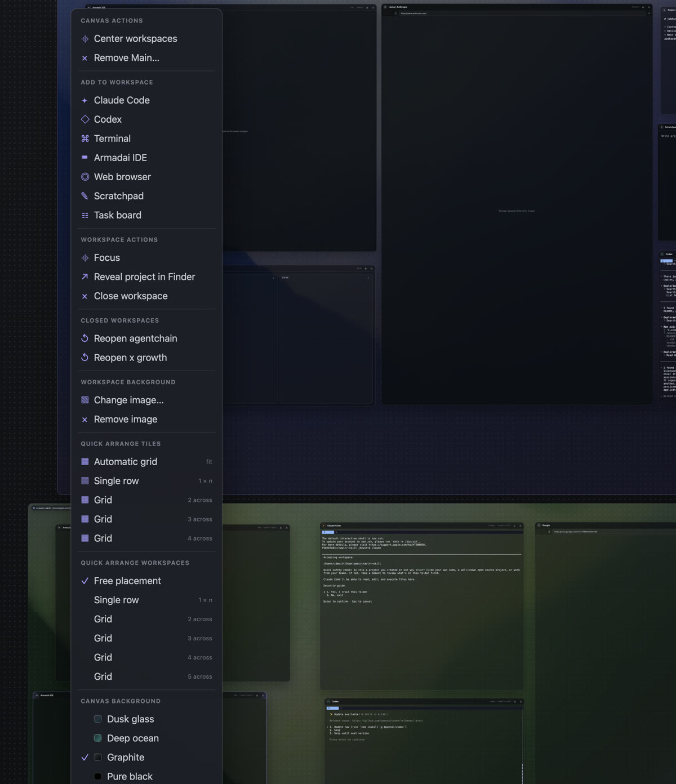Add a Scratchpad tile

click(x=146, y=195)
